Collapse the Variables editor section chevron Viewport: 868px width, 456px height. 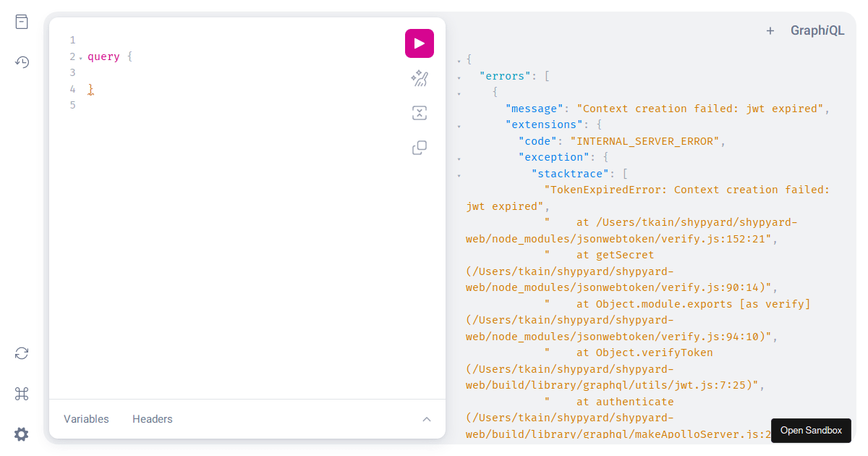(x=427, y=419)
